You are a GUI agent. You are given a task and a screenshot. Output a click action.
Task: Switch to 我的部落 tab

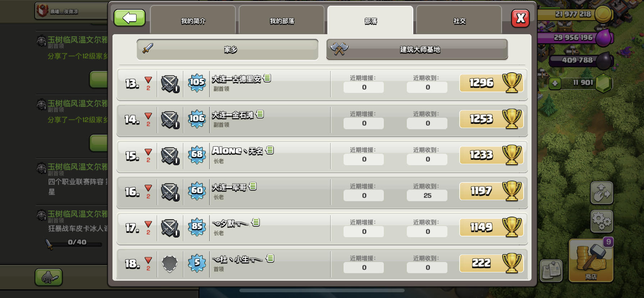(x=282, y=21)
